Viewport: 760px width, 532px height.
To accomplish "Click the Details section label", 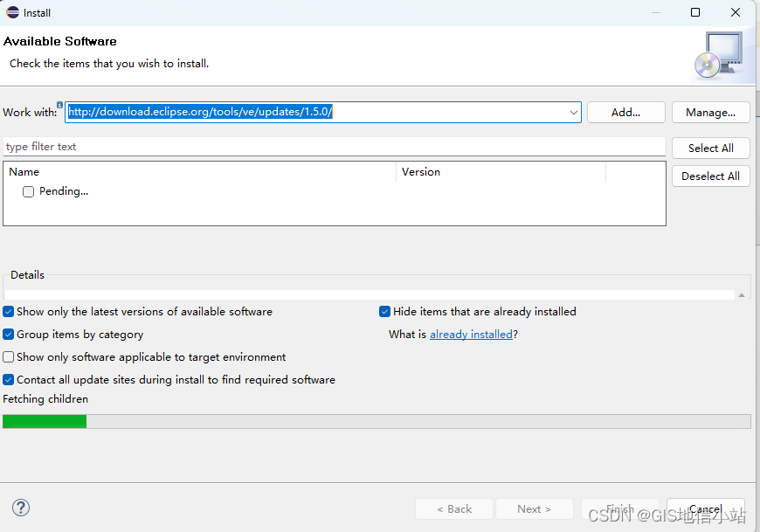I will click(27, 274).
